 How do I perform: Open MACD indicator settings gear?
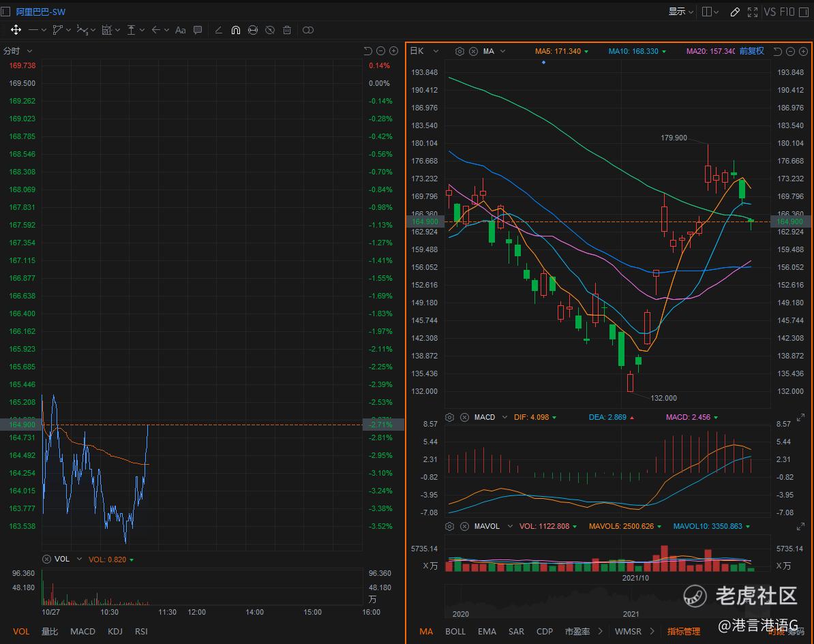[450, 417]
